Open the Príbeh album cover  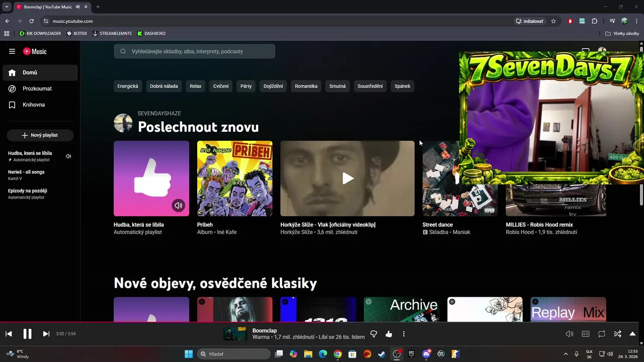coord(235,178)
